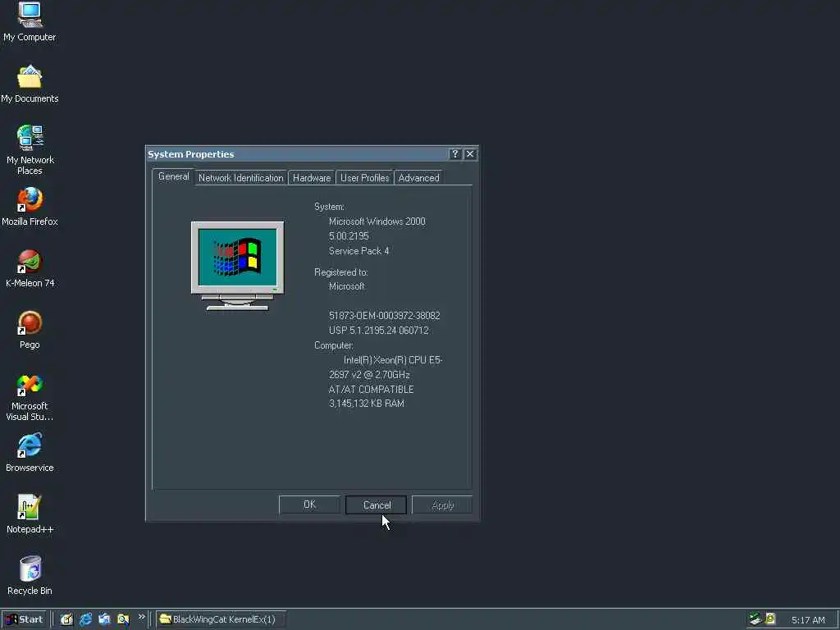Select the K-Meleon 74 shortcut

pos(30,268)
